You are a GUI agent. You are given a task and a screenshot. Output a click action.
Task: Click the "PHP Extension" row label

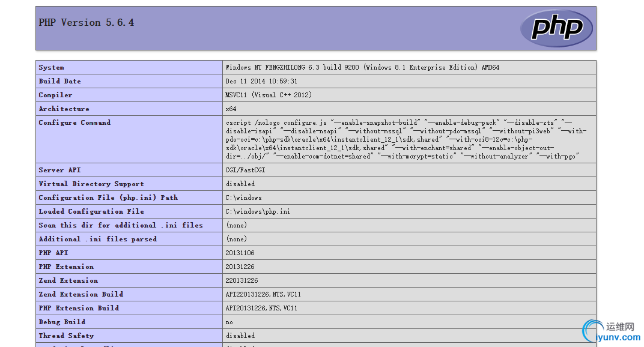tap(66, 267)
